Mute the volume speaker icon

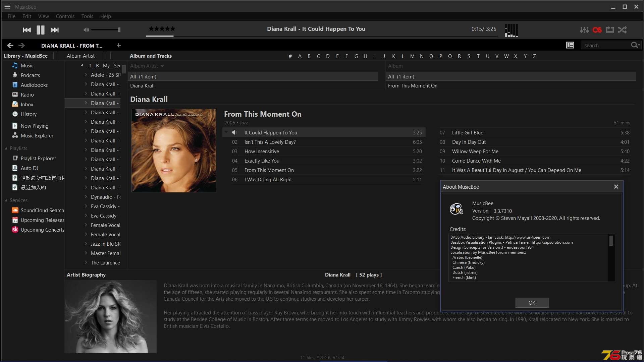pyautogui.click(x=86, y=30)
